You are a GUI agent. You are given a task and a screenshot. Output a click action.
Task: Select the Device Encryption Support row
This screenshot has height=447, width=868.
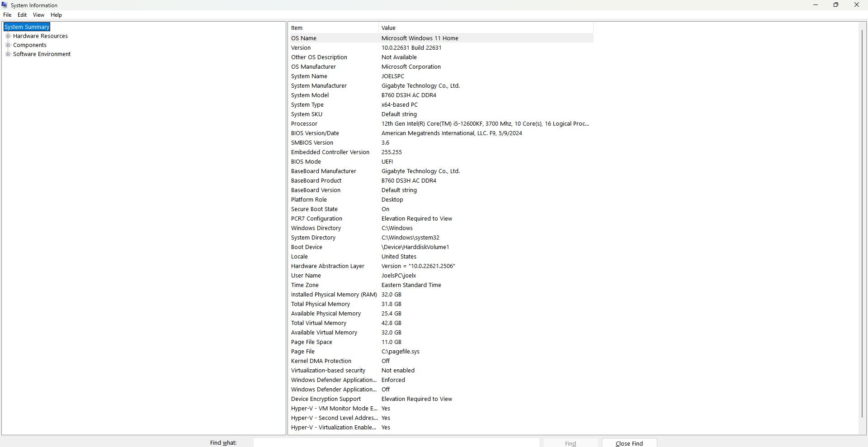coord(441,399)
